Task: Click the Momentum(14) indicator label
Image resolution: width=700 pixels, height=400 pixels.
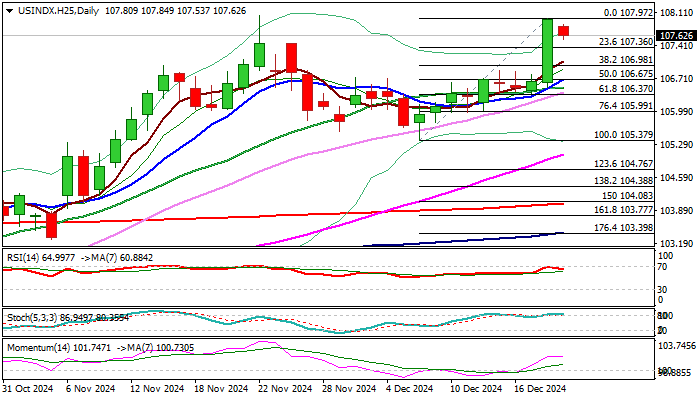Action: 36,347
